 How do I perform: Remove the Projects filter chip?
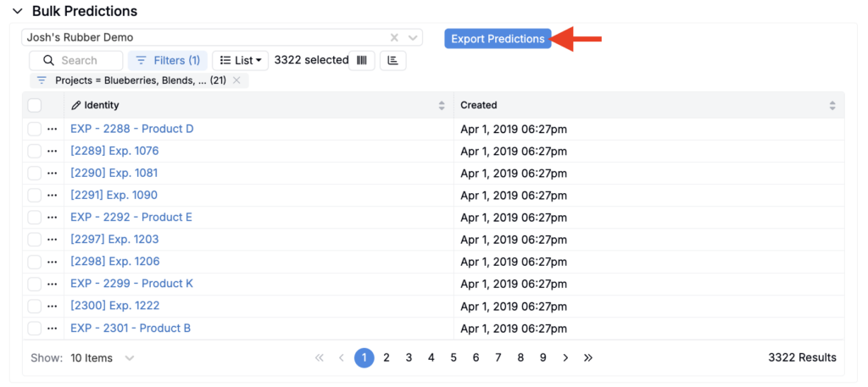click(236, 80)
